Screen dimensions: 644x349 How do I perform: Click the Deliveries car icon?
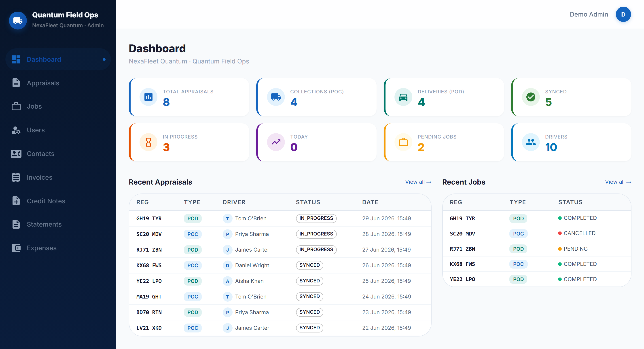[403, 97]
